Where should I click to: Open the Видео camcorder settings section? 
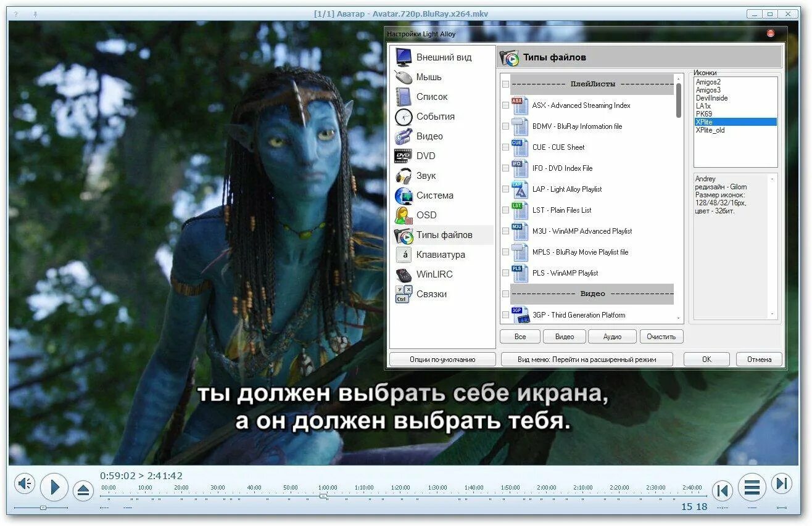[x=442, y=136]
